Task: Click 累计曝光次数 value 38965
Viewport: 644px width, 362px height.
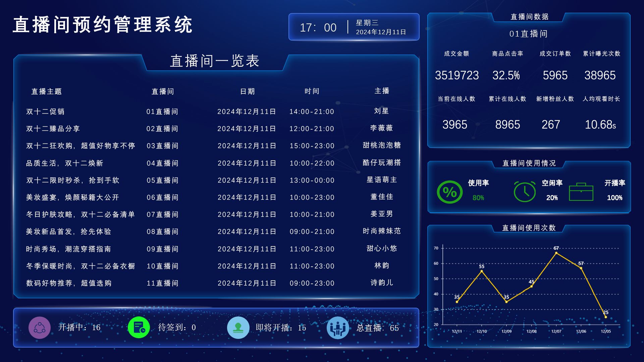Action: click(x=600, y=75)
